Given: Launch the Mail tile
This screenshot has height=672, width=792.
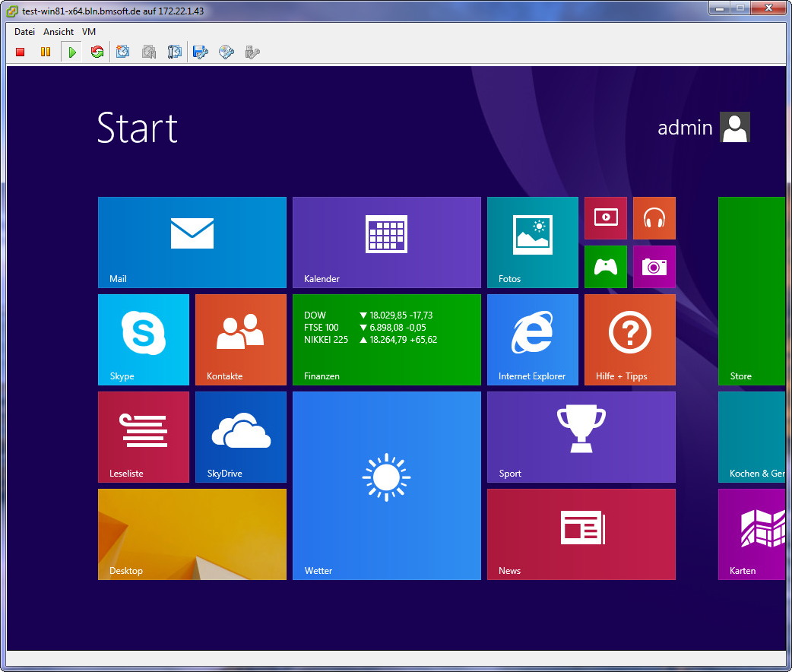Looking at the screenshot, I should tap(192, 242).
